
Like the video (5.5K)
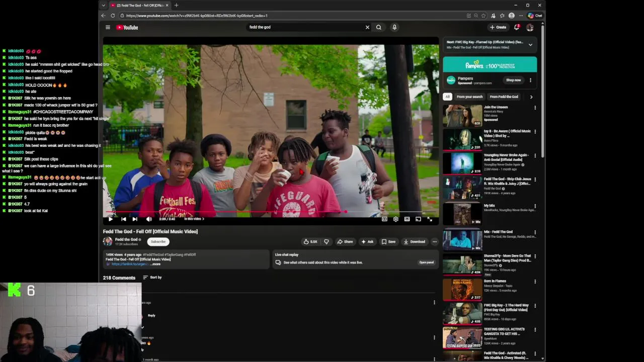pos(310,242)
